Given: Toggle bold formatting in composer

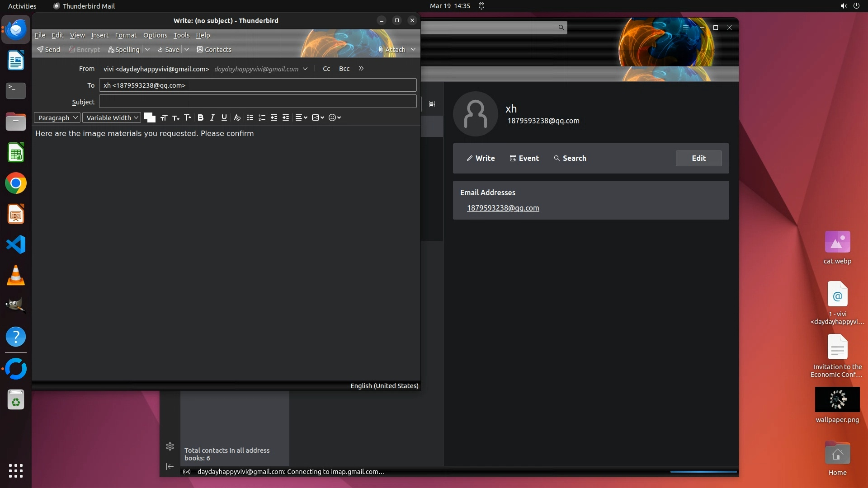Looking at the screenshot, I should pos(200,117).
